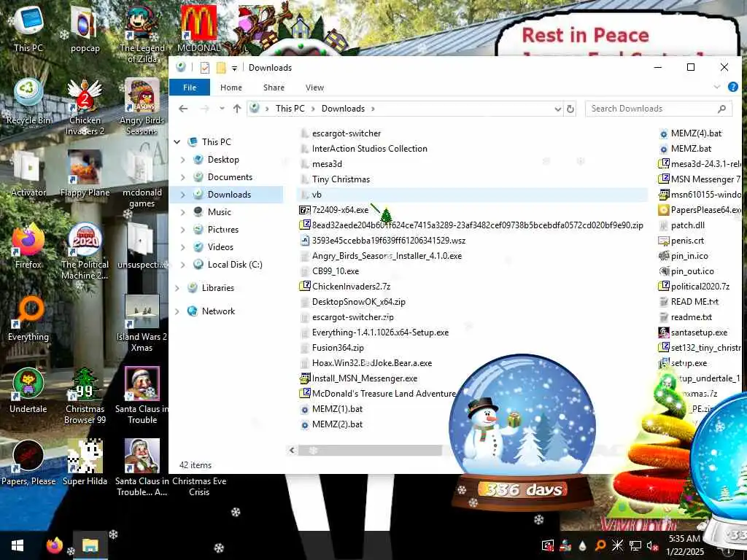Select Downloads in the navigation pane
The image size is (747, 560).
(x=229, y=194)
